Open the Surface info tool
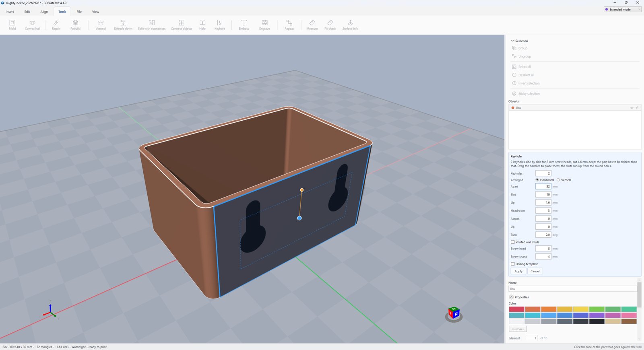 [350, 25]
